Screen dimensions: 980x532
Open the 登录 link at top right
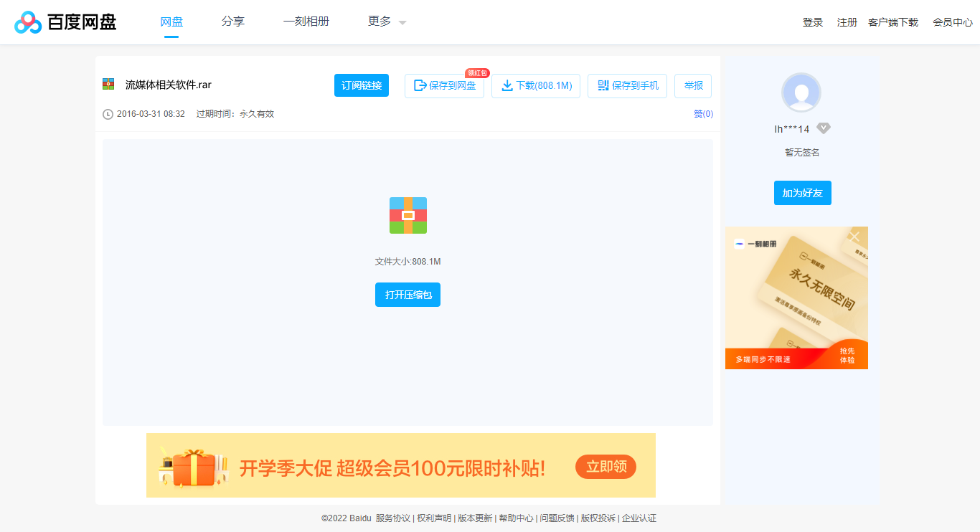point(812,22)
